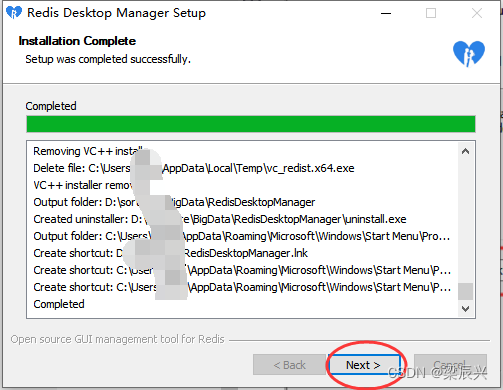The image size is (503, 390).
Task: Select the 'Delete file' vc_redist.x64.exe log line
Action: [x=242, y=168]
